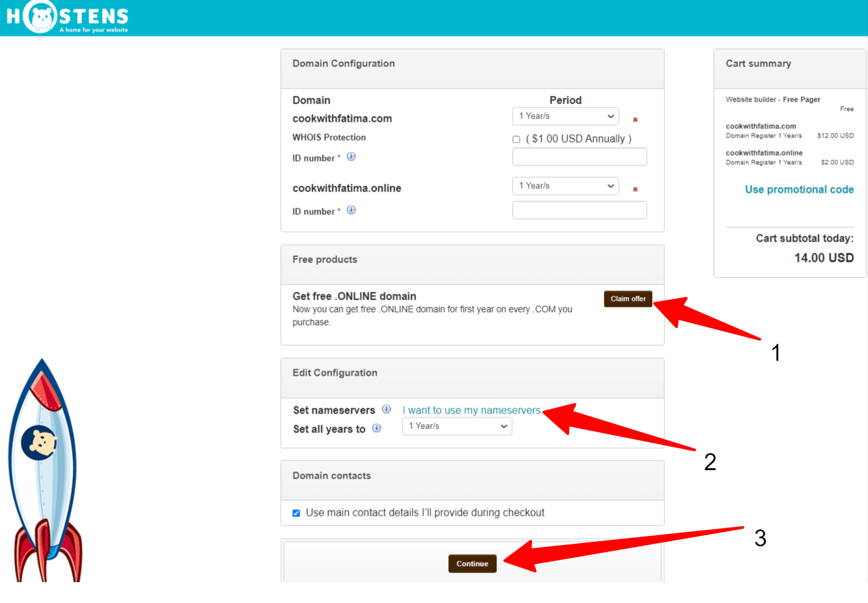Click Use promotional code in cart summary
The image size is (868, 603).
[799, 189]
